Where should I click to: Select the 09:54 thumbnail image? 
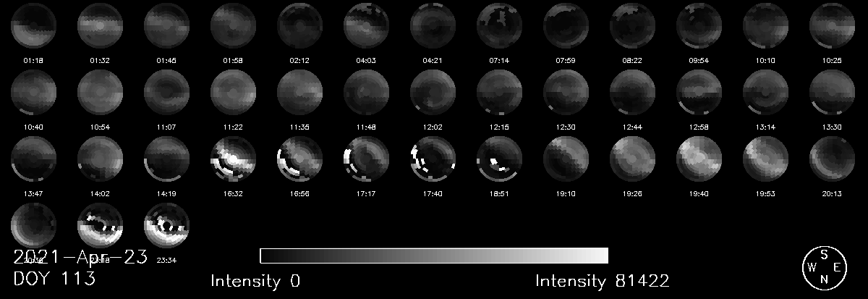click(x=699, y=25)
